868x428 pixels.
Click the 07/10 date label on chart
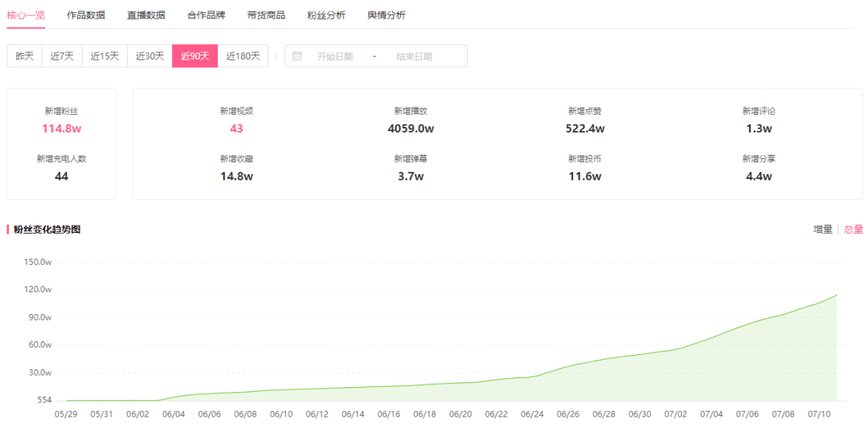click(819, 414)
